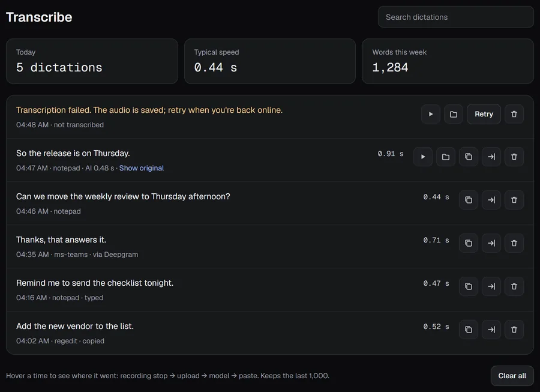Paste the weekly review dictation
Viewport: 540px width, 392px height.
491,200
